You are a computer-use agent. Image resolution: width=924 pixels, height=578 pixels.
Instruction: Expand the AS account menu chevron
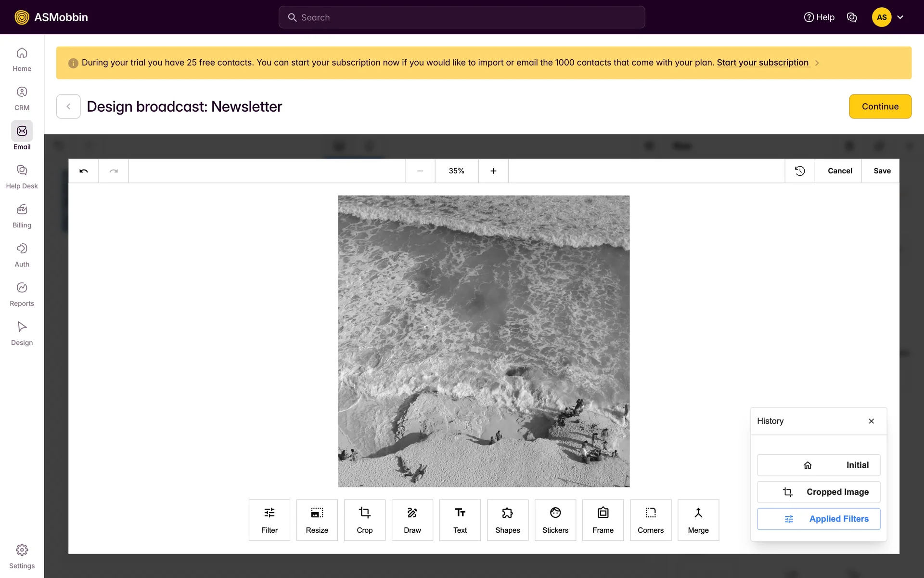click(x=900, y=17)
